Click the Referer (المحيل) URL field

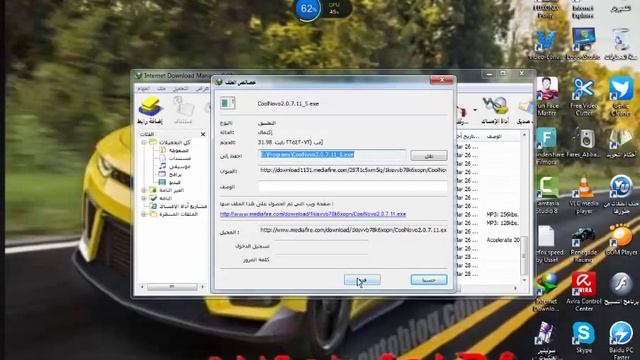coord(353,230)
